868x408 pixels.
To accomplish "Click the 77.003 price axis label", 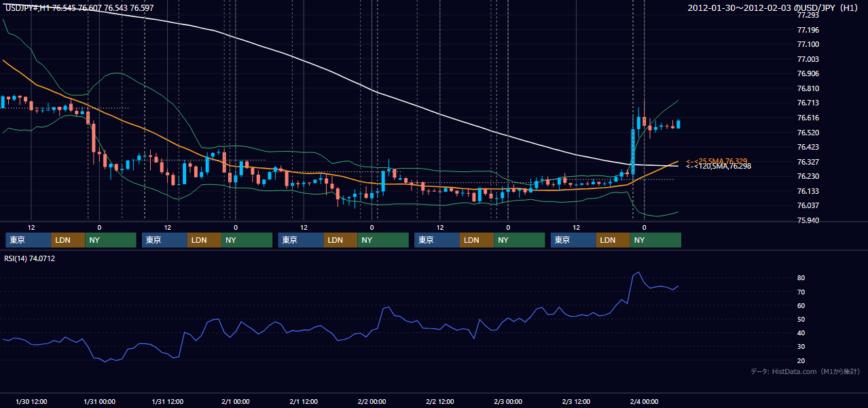I will point(808,59).
